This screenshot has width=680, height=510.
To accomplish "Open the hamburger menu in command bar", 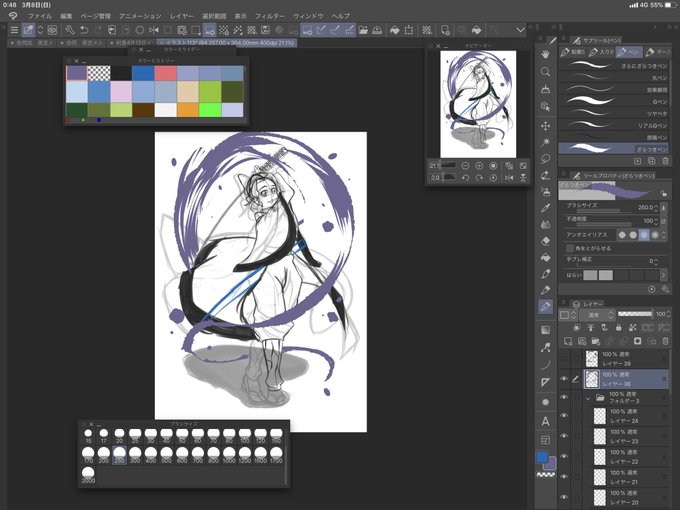I will coord(14,30).
